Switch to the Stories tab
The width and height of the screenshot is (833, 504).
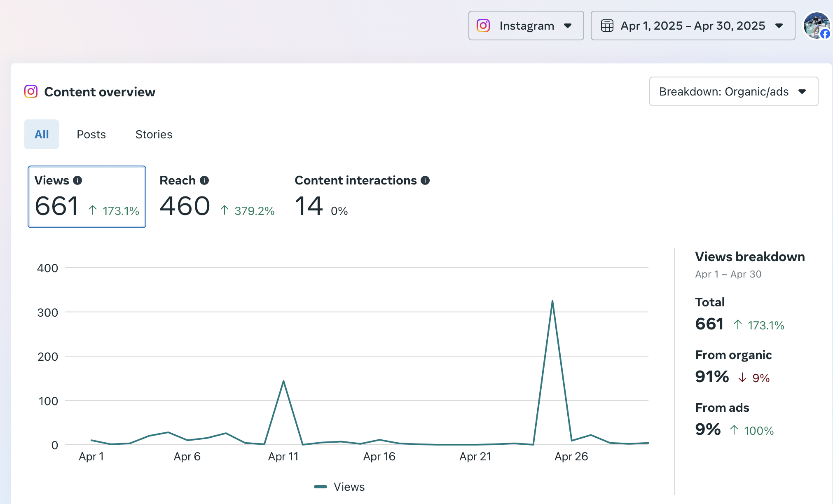click(154, 134)
